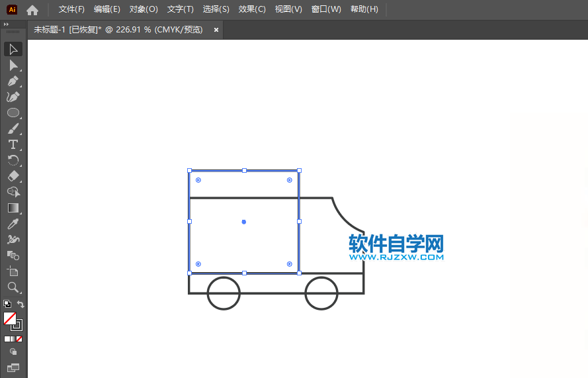Viewport: 588px width, 378px height.
Task: Open the 文字(T) menu
Action: pos(181,9)
